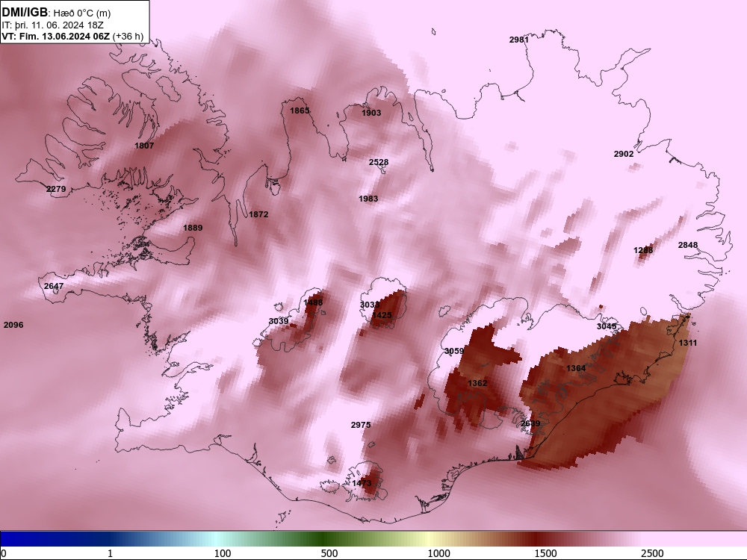
Task: Click the 3039 height value
Action: pos(278,321)
